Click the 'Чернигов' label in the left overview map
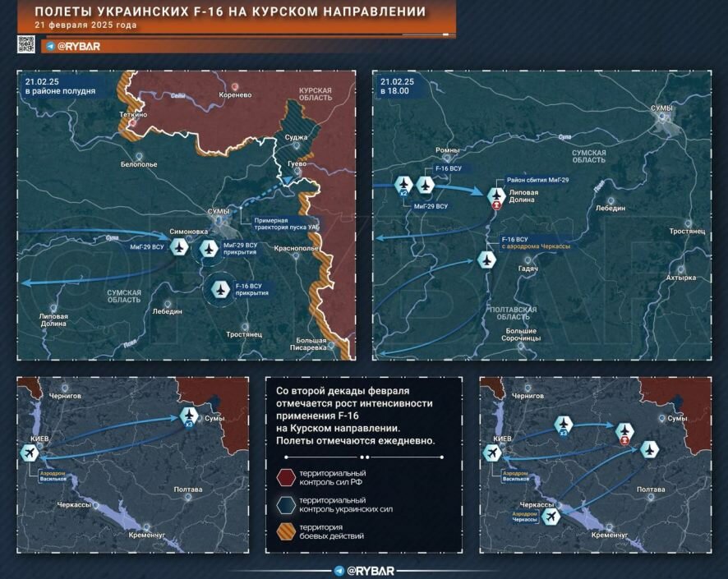This screenshot has width=728, height=579. point(65,396)
